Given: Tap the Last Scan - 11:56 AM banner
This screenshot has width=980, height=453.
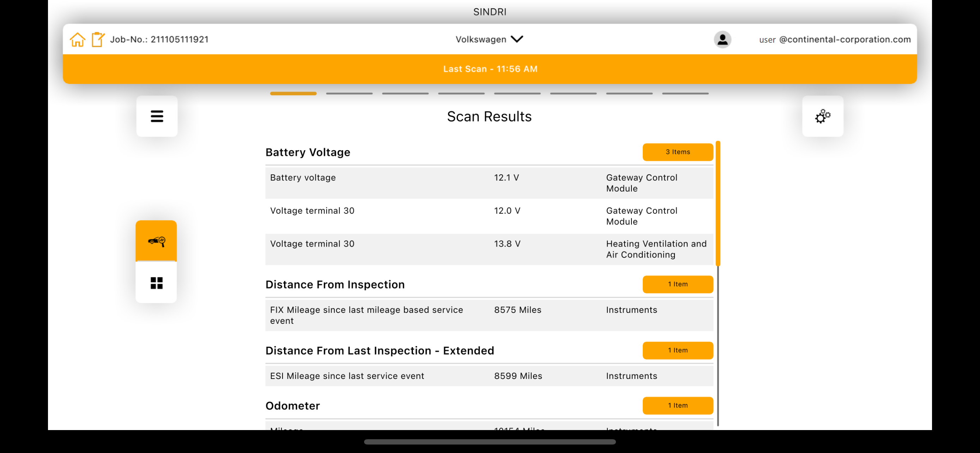Looking at the screenshot, I should tap(490, 69).
